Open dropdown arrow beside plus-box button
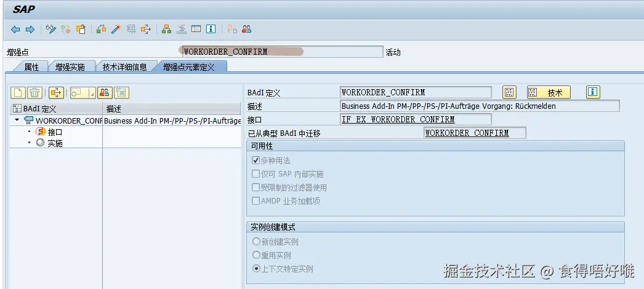Viewport: 644px width, 289px height. click(x=92, y=93)
